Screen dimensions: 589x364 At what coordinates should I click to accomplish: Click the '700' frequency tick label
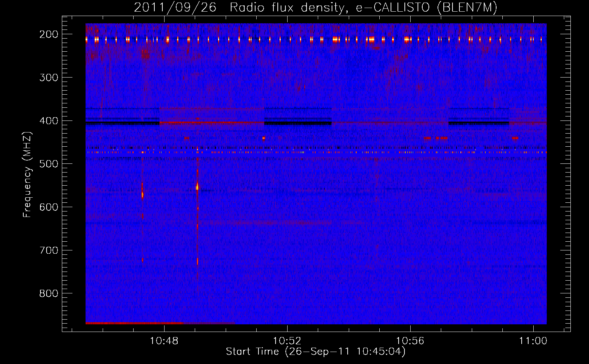click(x=49, y=250)
